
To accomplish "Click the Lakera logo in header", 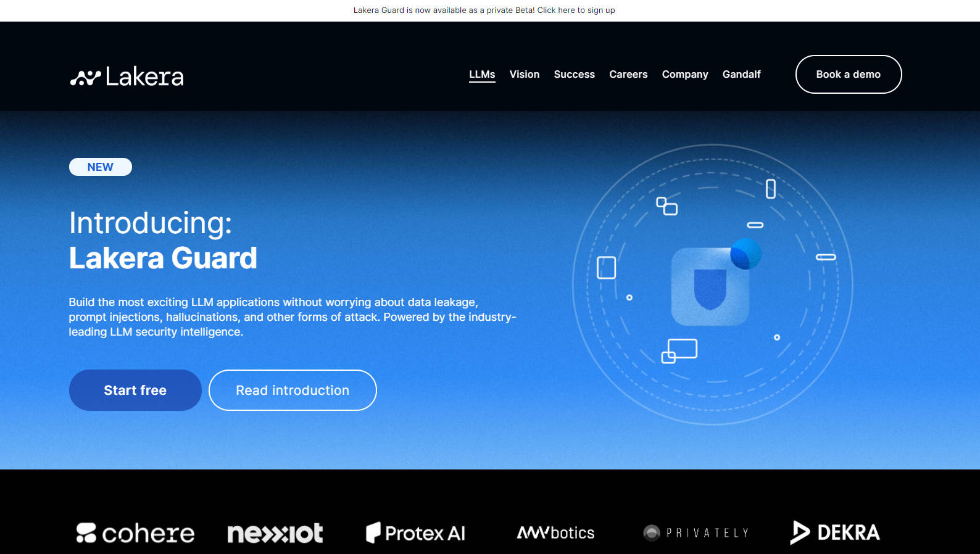I will click(127, 76).
